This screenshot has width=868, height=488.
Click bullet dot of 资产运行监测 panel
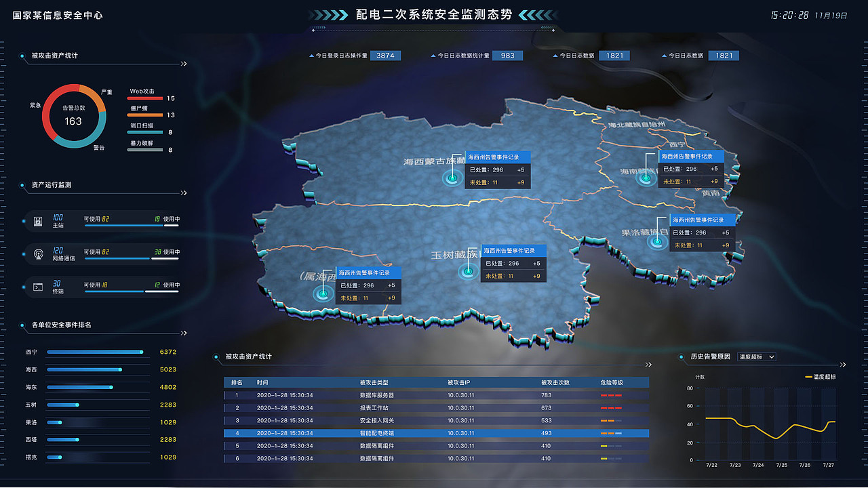(x=22, y=184)
